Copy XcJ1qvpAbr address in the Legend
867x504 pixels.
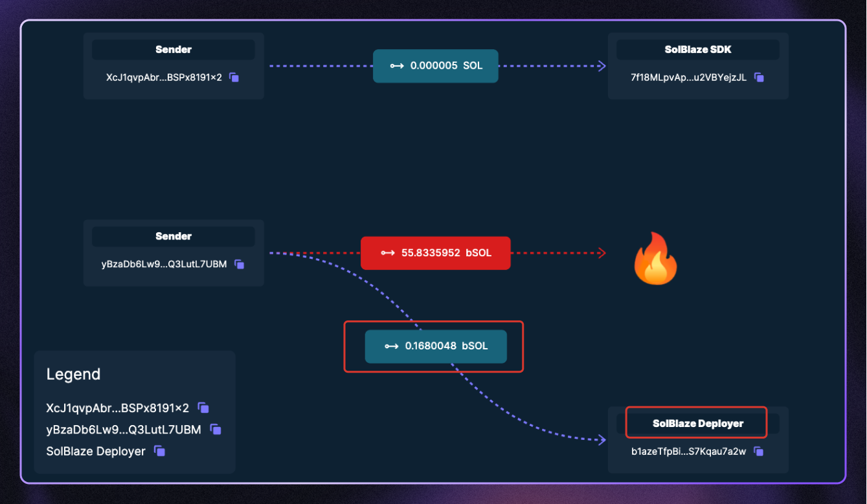[x=203, y=408]
